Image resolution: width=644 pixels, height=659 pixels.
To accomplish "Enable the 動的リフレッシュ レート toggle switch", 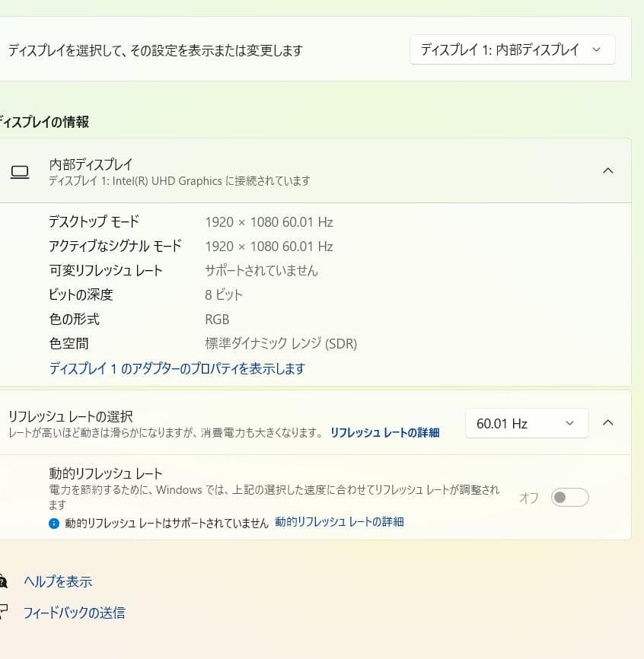I will click(569, 496).
